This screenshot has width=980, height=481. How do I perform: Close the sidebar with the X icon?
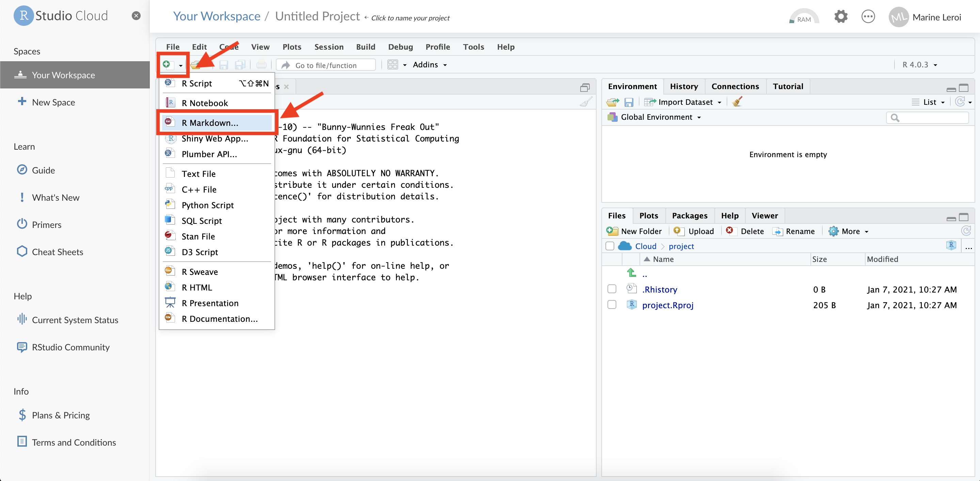pyautogui.click(x=136, y=16)
